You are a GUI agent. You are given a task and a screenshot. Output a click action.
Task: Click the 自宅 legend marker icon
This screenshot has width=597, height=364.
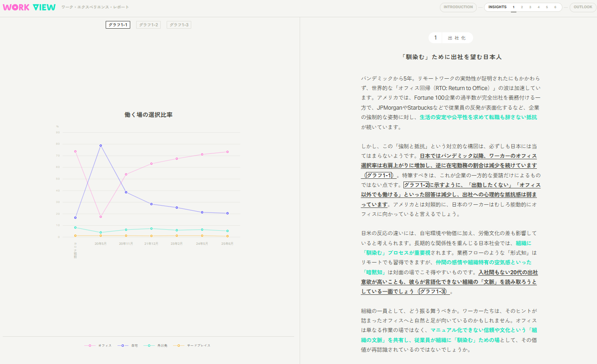[x=122, y=345]
